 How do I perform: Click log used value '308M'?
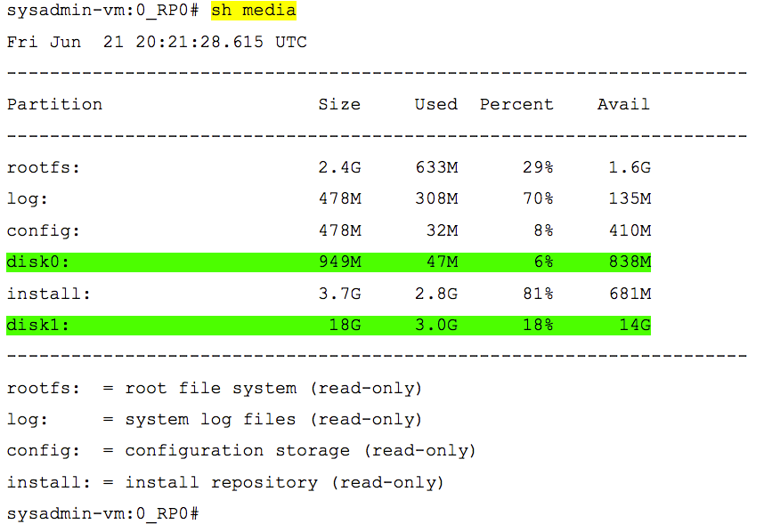coord(436,198)
